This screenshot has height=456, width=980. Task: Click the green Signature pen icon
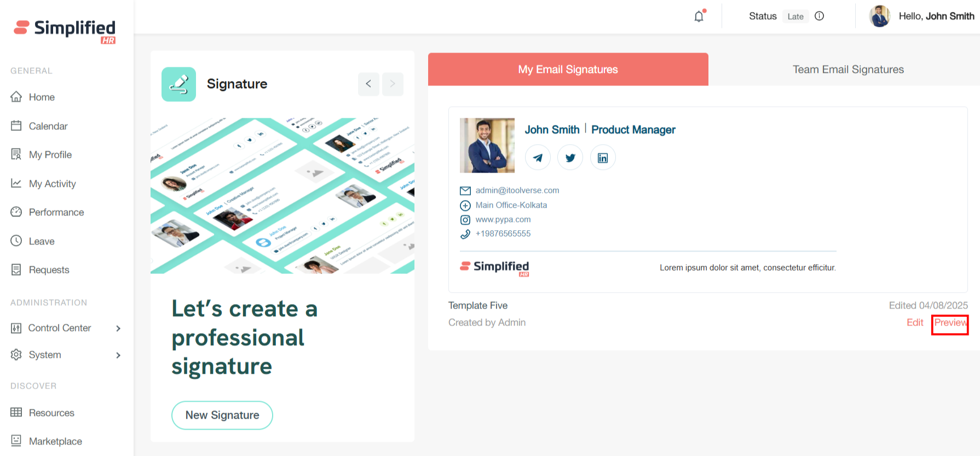[x=178, y=84]
